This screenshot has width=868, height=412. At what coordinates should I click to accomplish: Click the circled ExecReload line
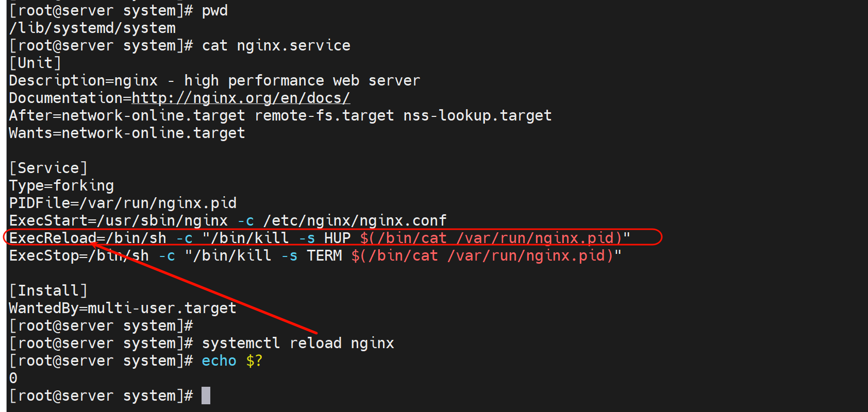tap(320, 238)
